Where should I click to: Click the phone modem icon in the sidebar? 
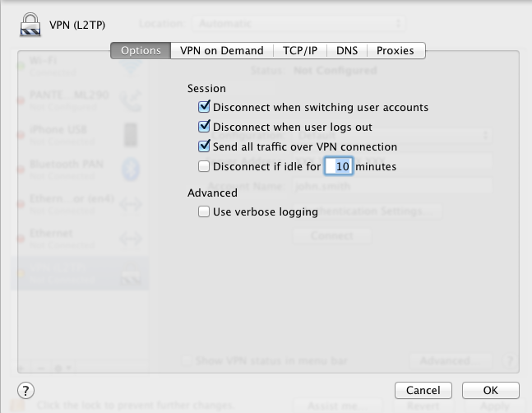130,100
